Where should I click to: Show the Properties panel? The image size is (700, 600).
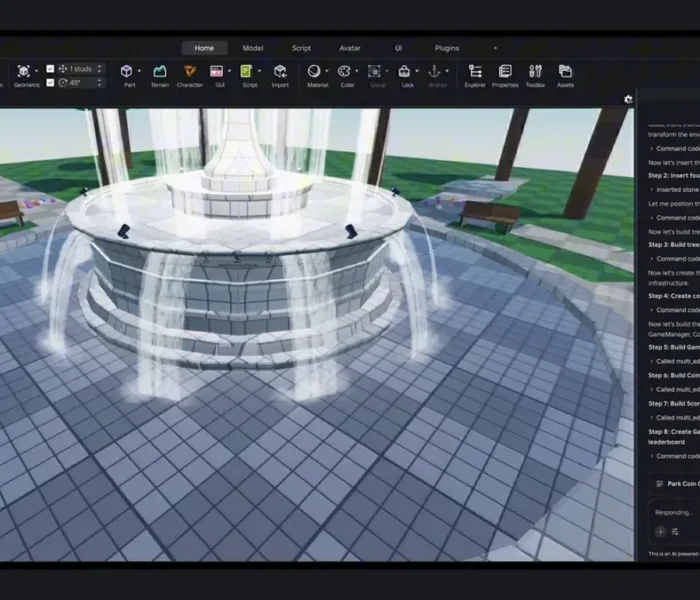click(505, 71)
